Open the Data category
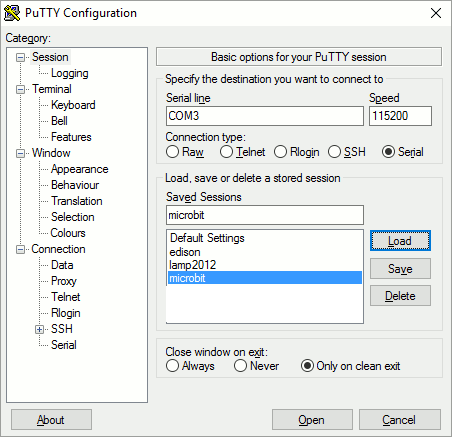The image size is (452, 437). [62, 265]
